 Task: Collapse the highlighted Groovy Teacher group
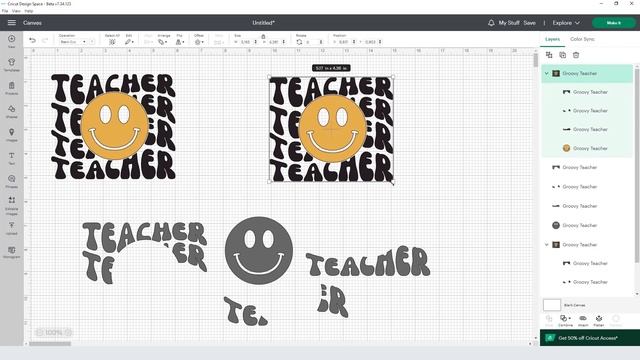click(547, 73)
